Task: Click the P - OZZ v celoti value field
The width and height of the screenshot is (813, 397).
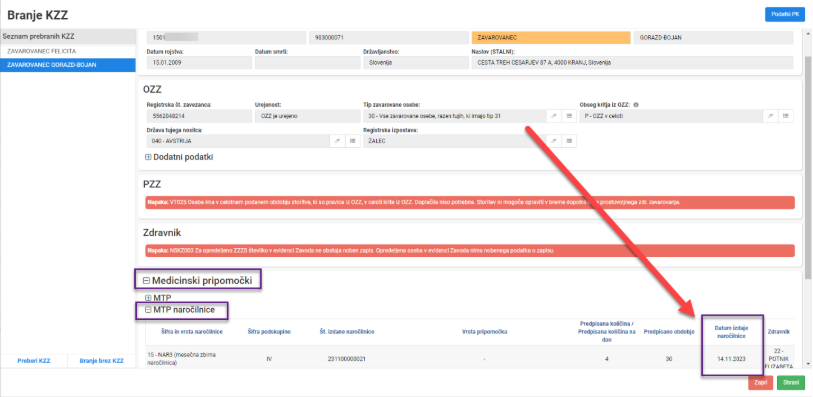Action: (671, 116)
